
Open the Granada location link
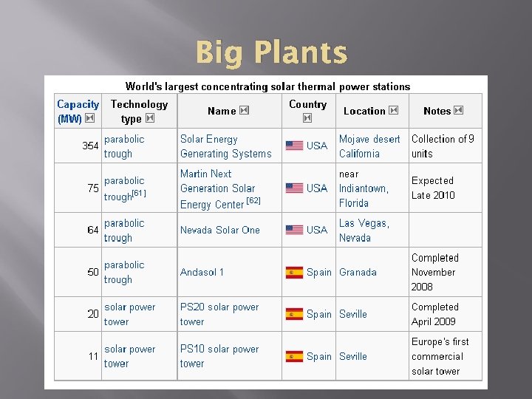(358, 272)
